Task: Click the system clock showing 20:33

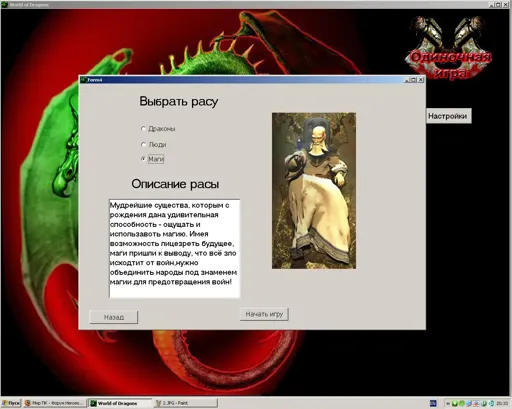Action: pyautogui.click(x=502, y=403)
